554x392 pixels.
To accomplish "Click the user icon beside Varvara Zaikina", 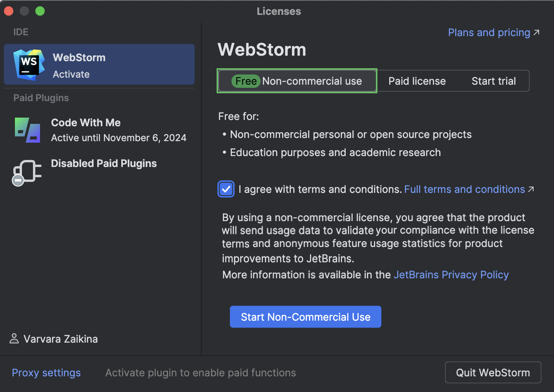I will point(14,339).
